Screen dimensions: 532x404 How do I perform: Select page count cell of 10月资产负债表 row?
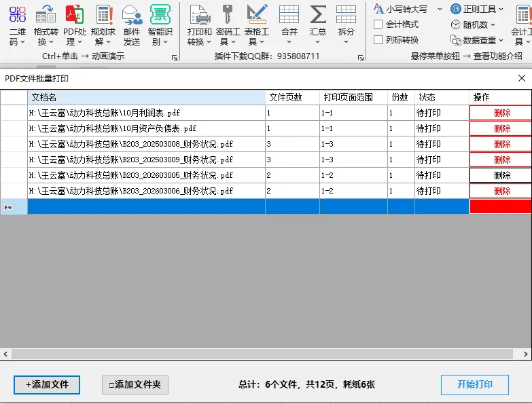tap(292, 128)
